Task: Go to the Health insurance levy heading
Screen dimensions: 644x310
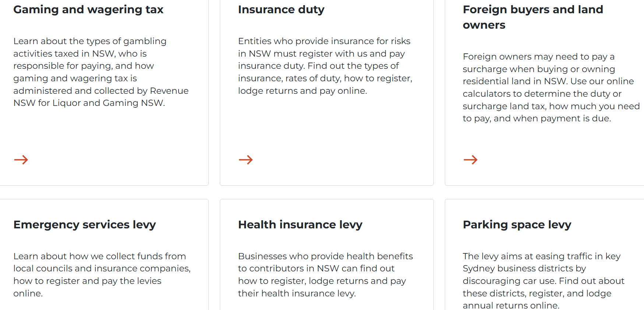Action: pyautogui.click(x=300, y=224)
